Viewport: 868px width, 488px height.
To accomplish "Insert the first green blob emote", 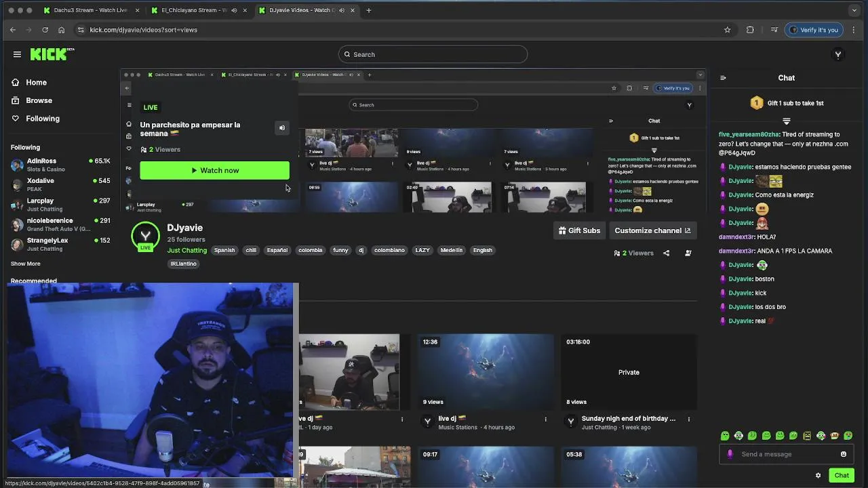I will point(725,436).
